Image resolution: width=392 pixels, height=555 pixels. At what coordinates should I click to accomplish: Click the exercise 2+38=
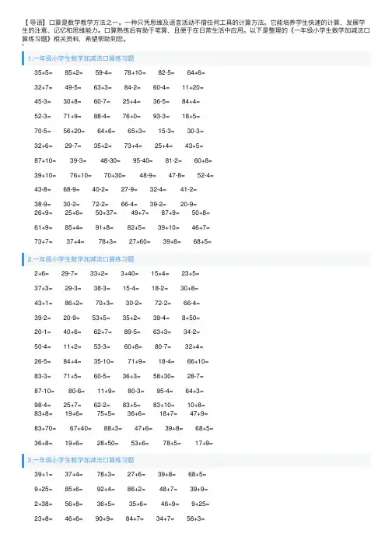click(x=43, y=504)
